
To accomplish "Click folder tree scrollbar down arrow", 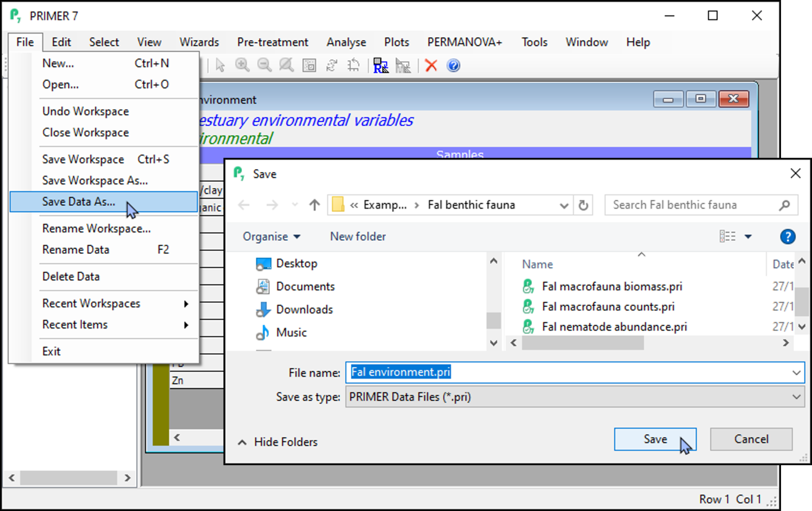I will (493, 343).
